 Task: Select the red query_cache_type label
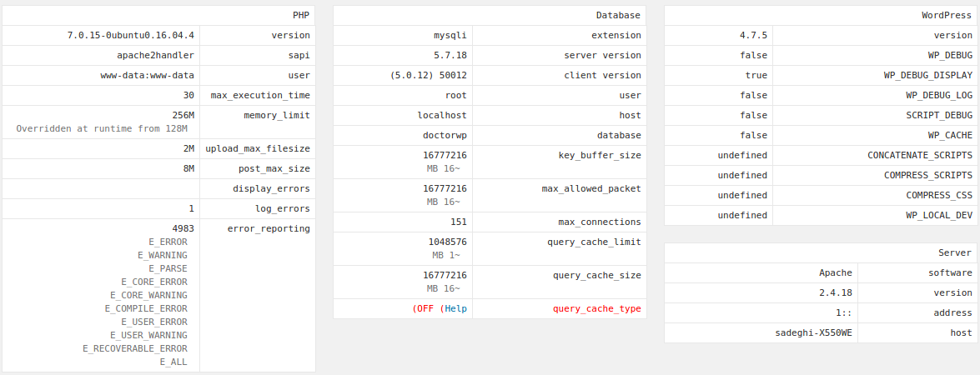(597, 308)
